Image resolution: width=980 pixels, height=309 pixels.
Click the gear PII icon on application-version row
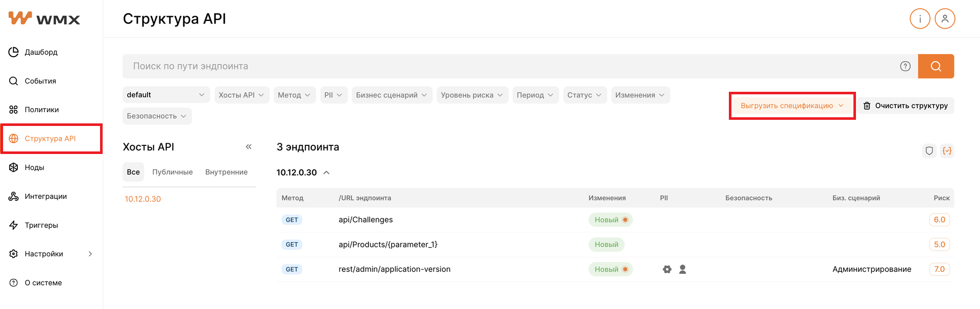(x=667, y=269)
